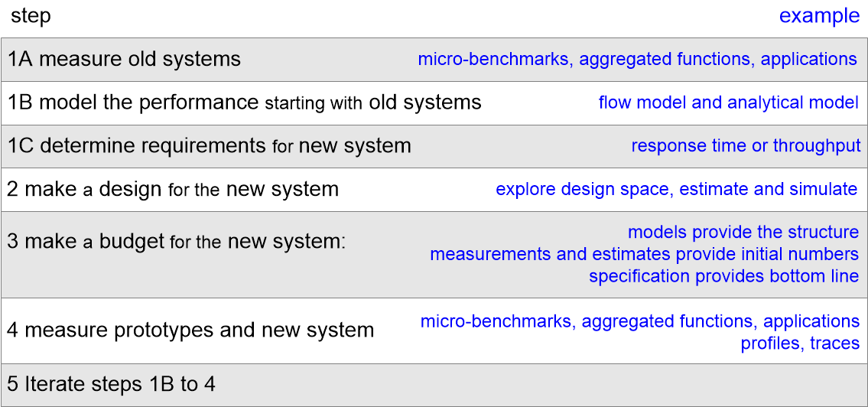Click the small words 'starting with' in row 1B

click(x=314, y=103)
